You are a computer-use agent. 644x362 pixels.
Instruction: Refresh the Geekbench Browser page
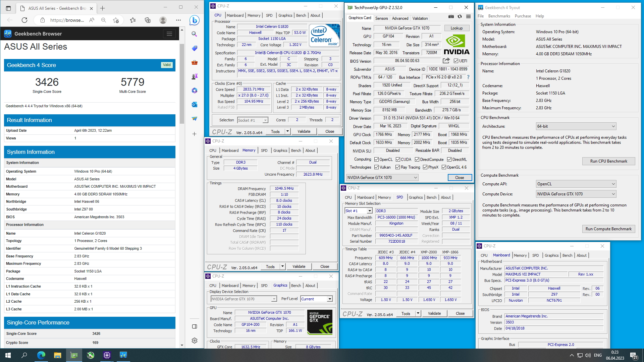[24, 20]
